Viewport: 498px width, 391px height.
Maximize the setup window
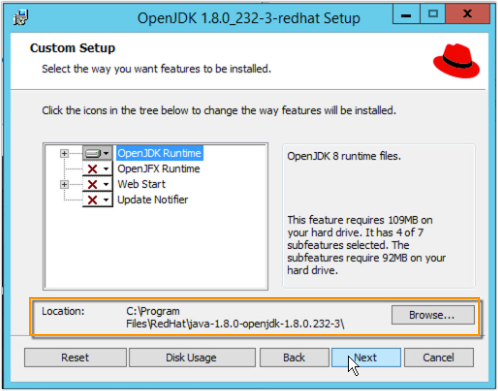pyautogui.click(x=433, y=14)
